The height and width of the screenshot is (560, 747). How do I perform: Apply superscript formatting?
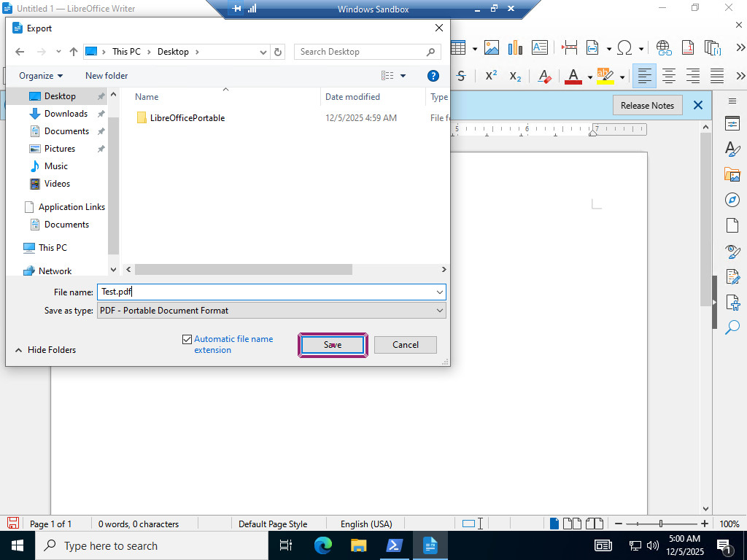(x=491, y=76)
